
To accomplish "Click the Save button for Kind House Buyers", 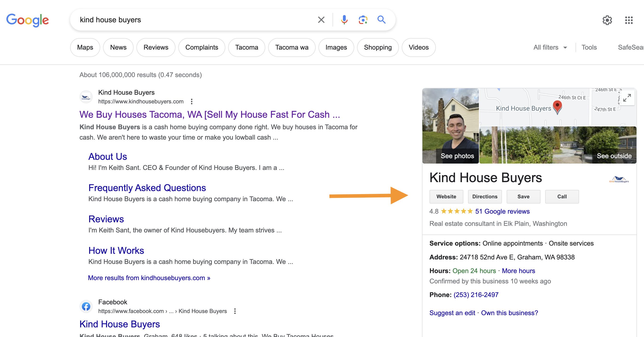I will point(523,196).
